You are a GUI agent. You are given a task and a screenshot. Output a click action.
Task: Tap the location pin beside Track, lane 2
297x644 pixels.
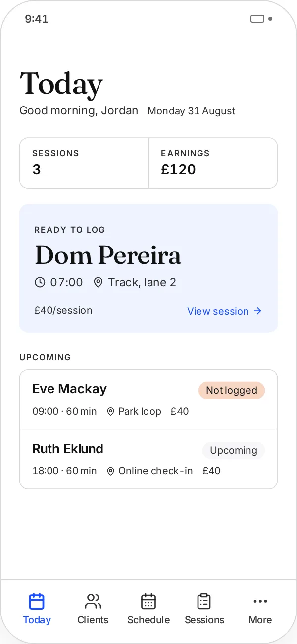pyautogui.click(x=98, y=282)
